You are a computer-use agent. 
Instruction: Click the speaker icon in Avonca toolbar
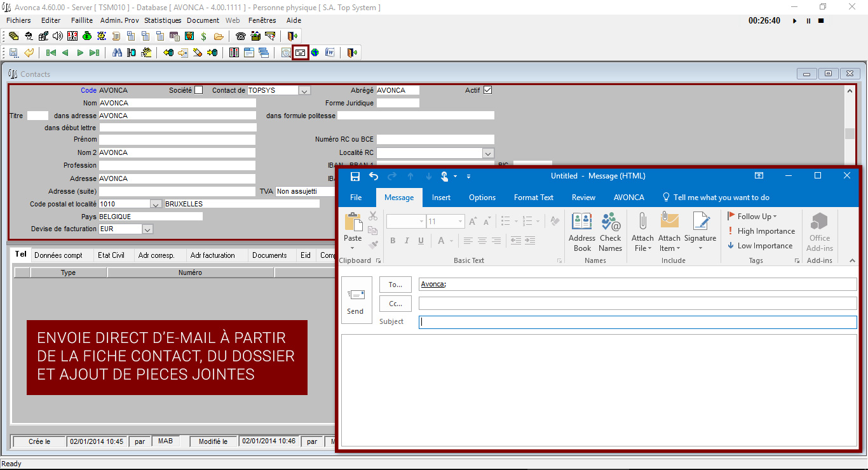(x=58, y=36)
